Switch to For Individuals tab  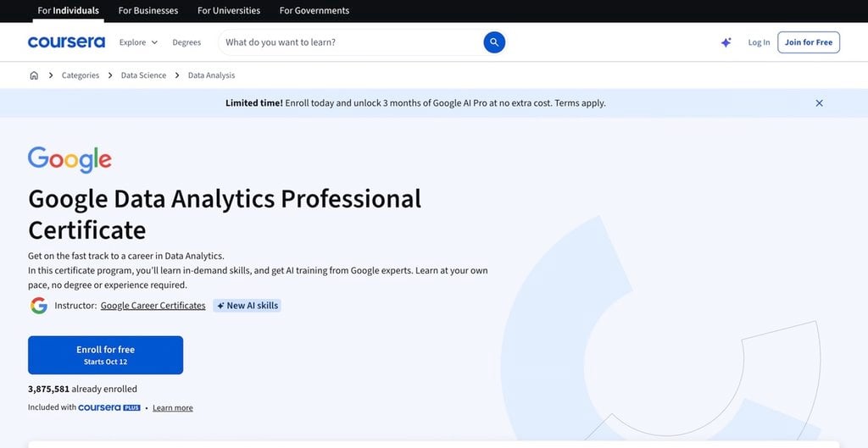pyautogui.click(x=68, y=10)
